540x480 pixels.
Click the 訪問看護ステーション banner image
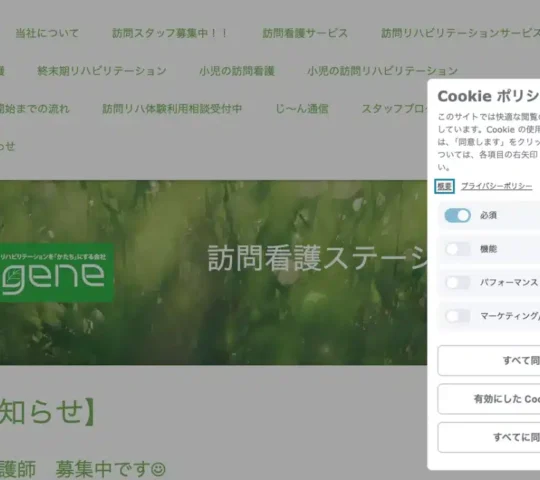click(214, 273)
